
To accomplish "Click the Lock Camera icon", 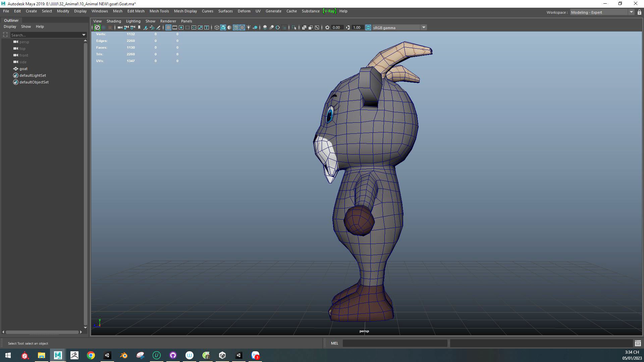I will 126,27.
